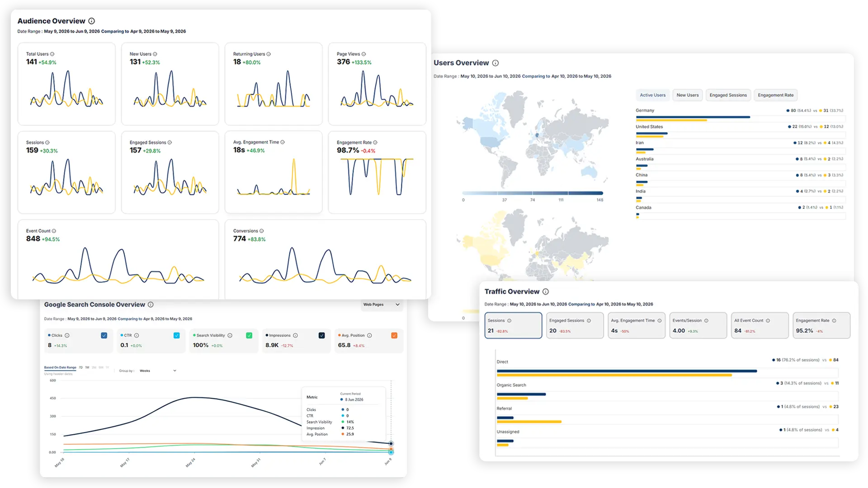868x488 pixels.
Task: Click the Germany active users bar
Action: click(x=693, y=117)
